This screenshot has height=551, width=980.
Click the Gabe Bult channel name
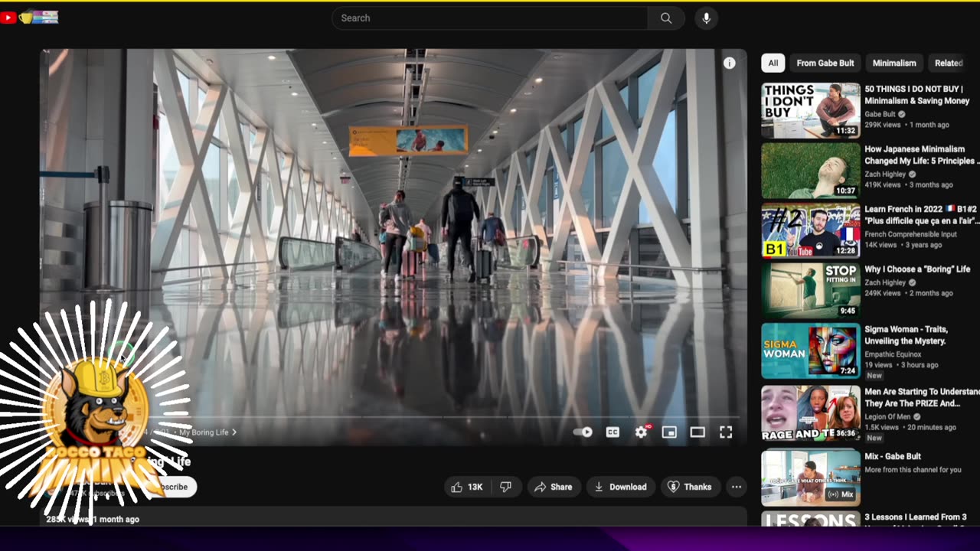880,114
